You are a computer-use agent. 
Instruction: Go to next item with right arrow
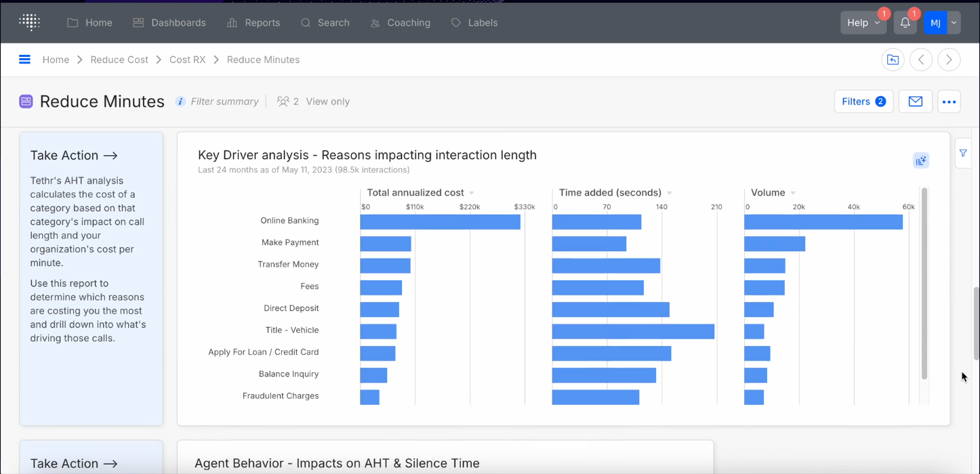[x=949, y=60]
